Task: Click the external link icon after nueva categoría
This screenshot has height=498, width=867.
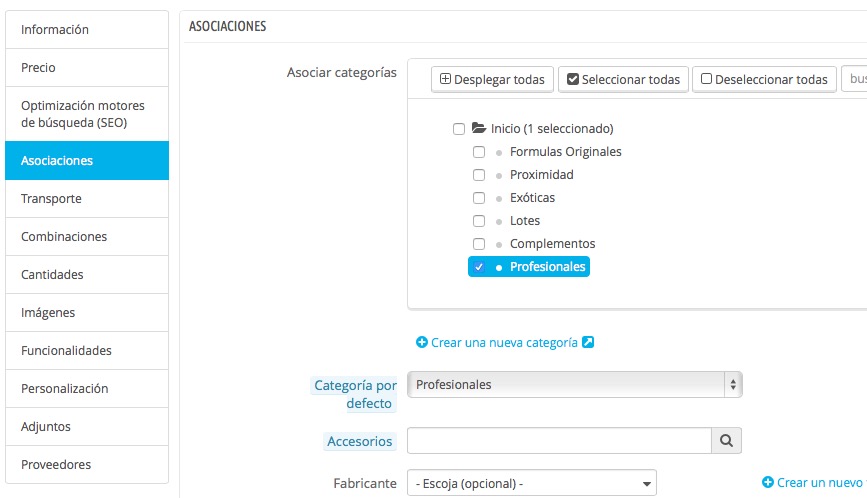Action: [588, 342]
